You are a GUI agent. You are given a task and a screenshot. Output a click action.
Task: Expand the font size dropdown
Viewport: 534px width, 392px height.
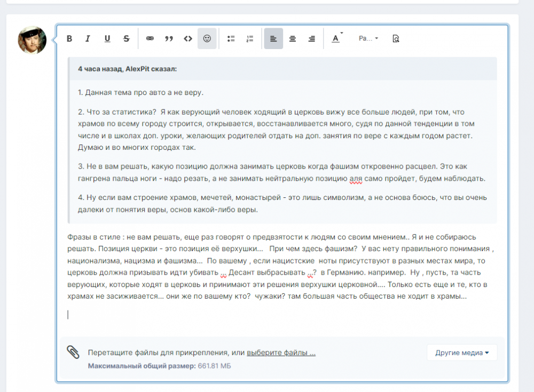(368, 38)
